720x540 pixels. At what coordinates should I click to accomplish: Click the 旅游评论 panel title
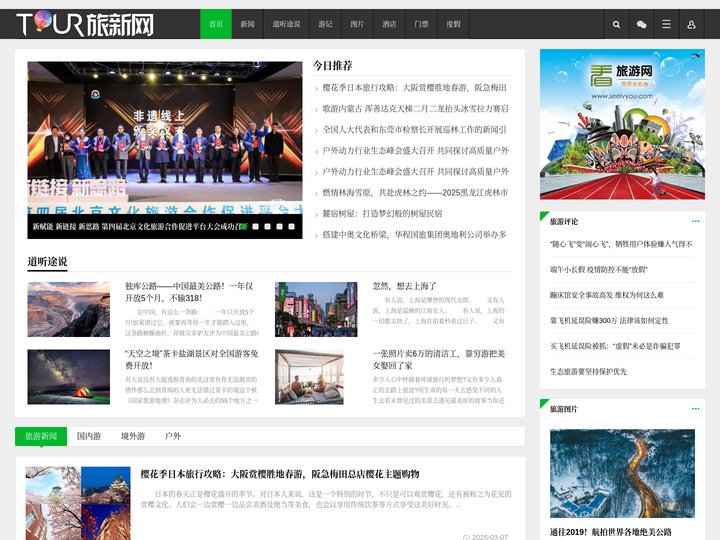click(x=564, y=221)
